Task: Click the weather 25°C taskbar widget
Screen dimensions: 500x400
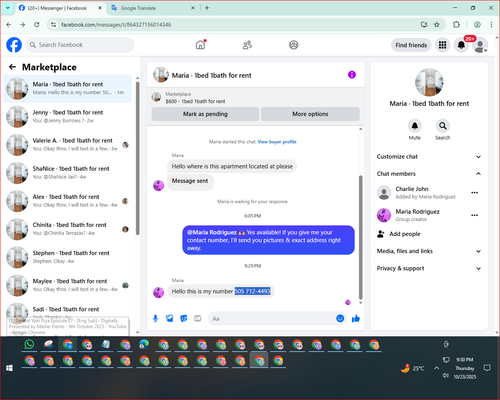Action: tap(413, 368)
